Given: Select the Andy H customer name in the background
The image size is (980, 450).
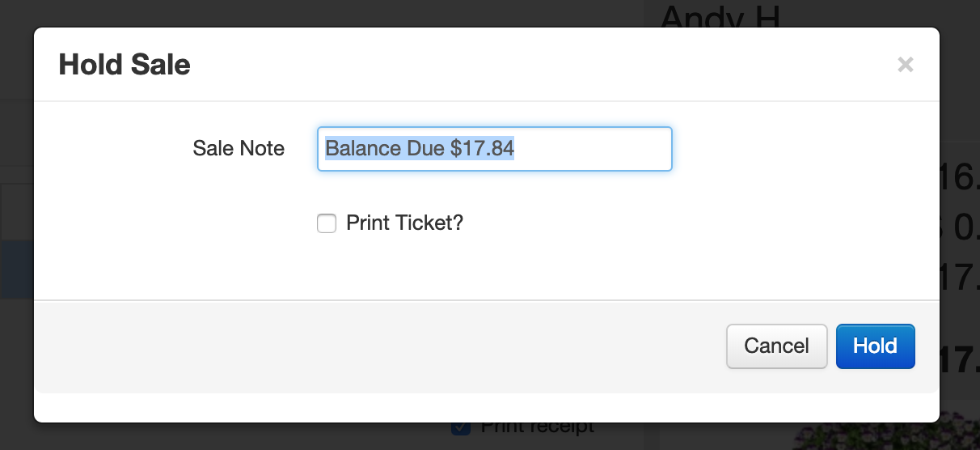Looking at the screenshot, I should (x=720, y=16).
